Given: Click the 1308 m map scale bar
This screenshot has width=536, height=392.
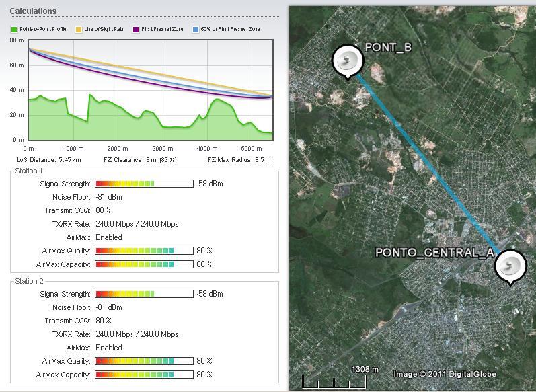Looking at the screenshot, I should point(334,382).
